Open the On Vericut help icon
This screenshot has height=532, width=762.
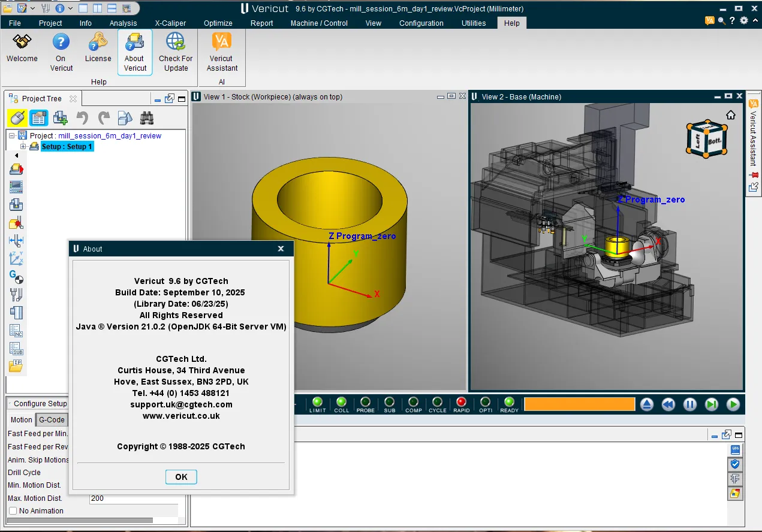point(61,42)
